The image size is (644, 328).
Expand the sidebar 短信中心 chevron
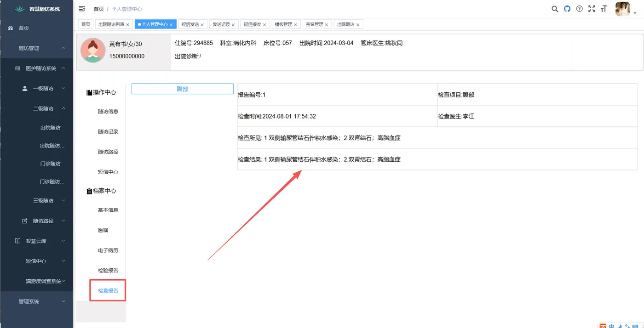pos(63,261)
